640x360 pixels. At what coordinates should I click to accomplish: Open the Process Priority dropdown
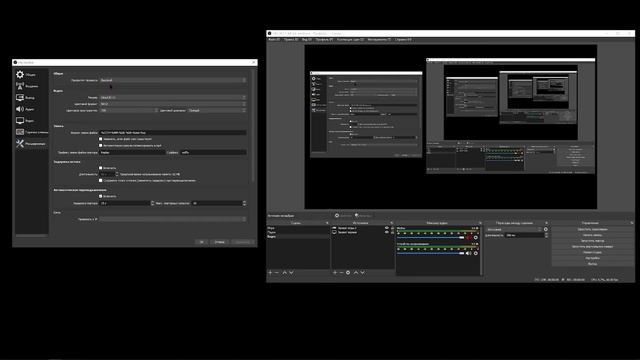(173, 80)
